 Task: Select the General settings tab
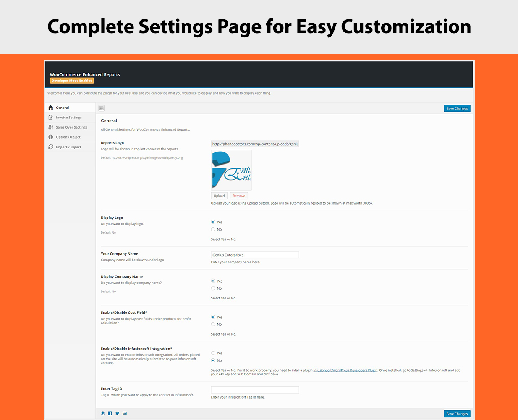pyautogui.click(x=70, y=108)
